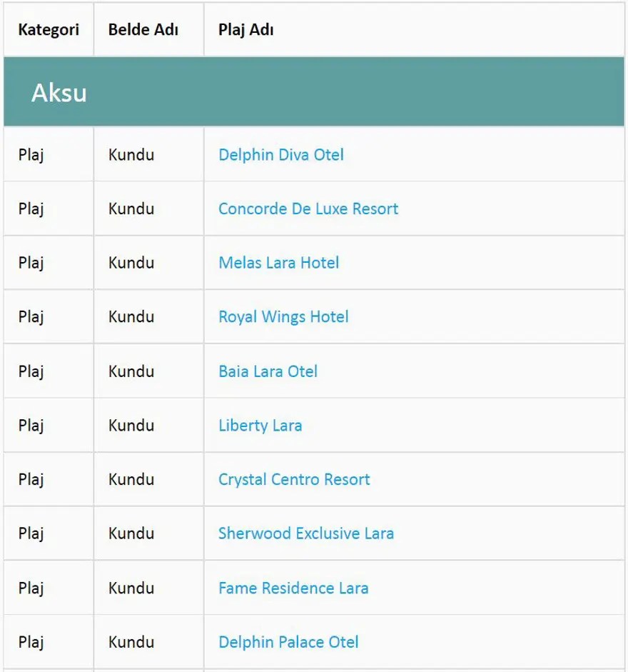This screenshot has height=672, width=628.
Task: Open Melas Lara Hotel beach page
Action: [x=278, y=263]
